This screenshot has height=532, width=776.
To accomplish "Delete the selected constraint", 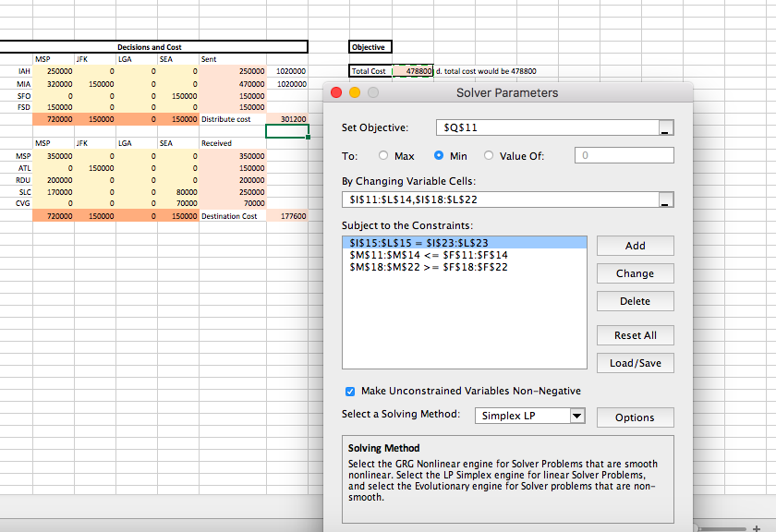I will (x=635, y=301).
